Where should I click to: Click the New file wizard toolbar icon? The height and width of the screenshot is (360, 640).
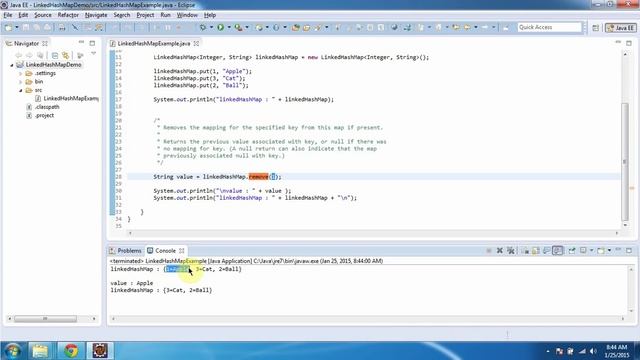coord(8,27)
